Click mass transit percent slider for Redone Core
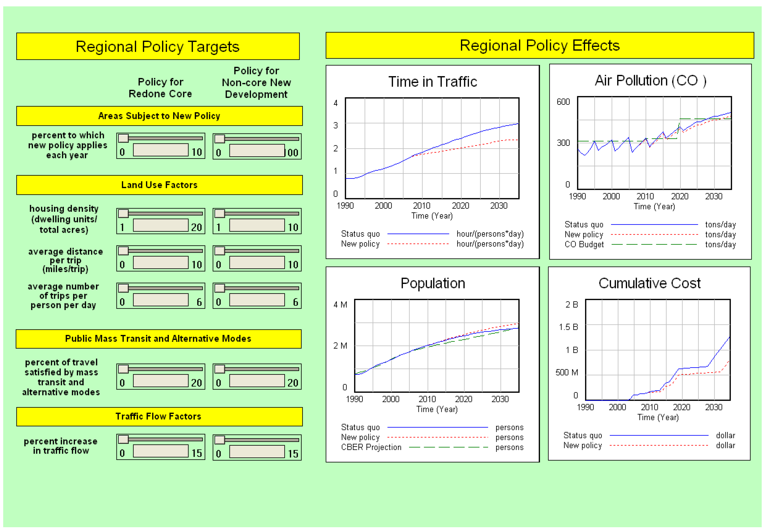 pos(123,369)
